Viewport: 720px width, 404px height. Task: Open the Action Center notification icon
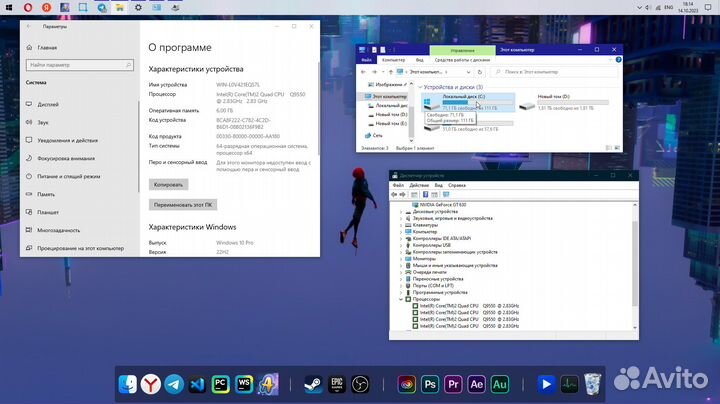click(x=708, y=7)
